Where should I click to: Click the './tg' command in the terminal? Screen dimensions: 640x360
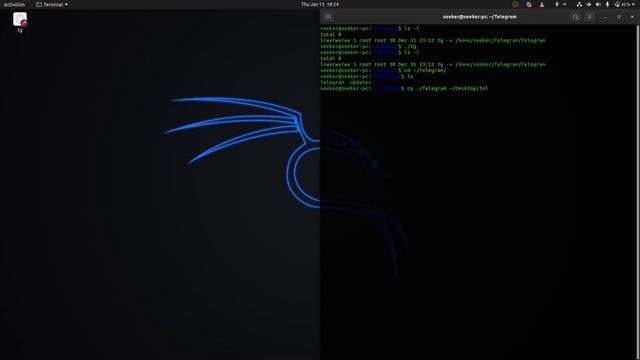[x=410, y=46]
